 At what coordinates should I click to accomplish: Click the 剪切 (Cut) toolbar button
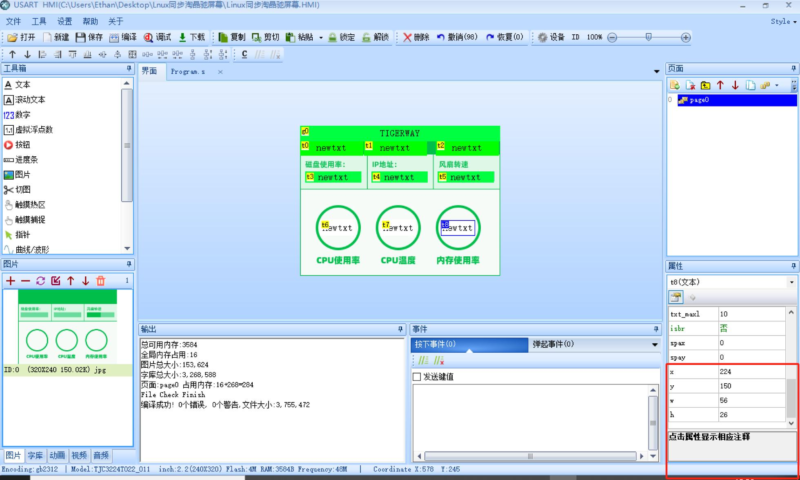[x=266, y=37]
